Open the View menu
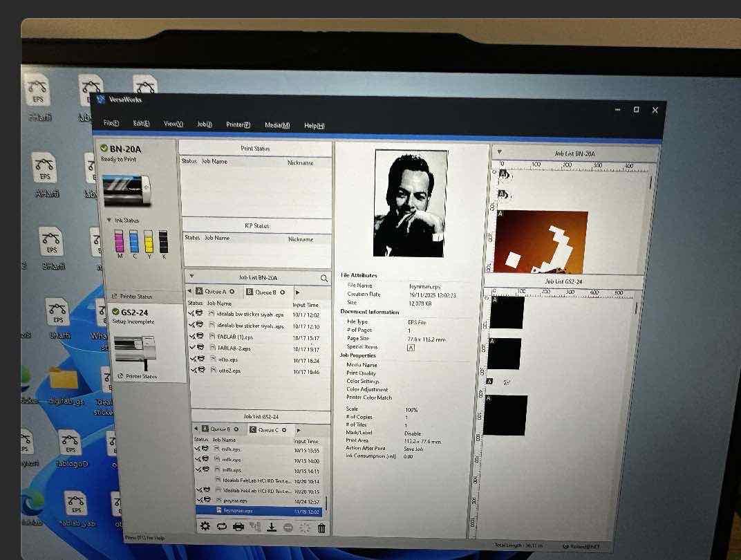 (x=173, y=124)
